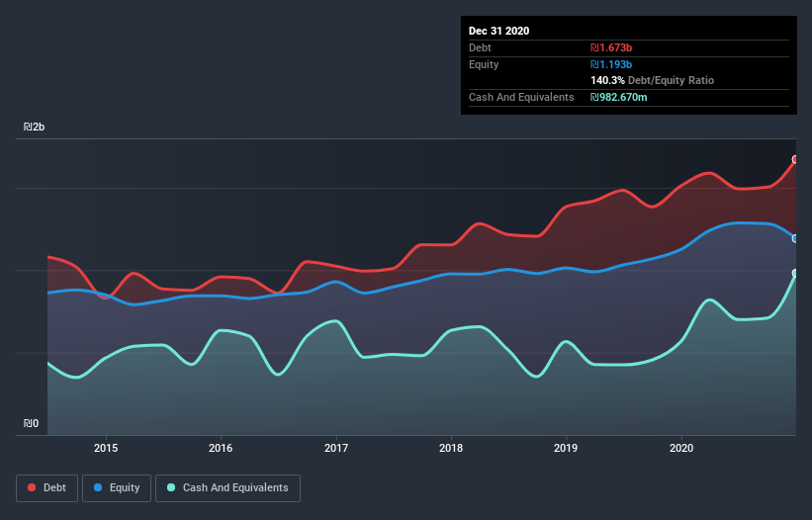Toggle the Cash And Equivalents legend button

[x=227, y=488]
